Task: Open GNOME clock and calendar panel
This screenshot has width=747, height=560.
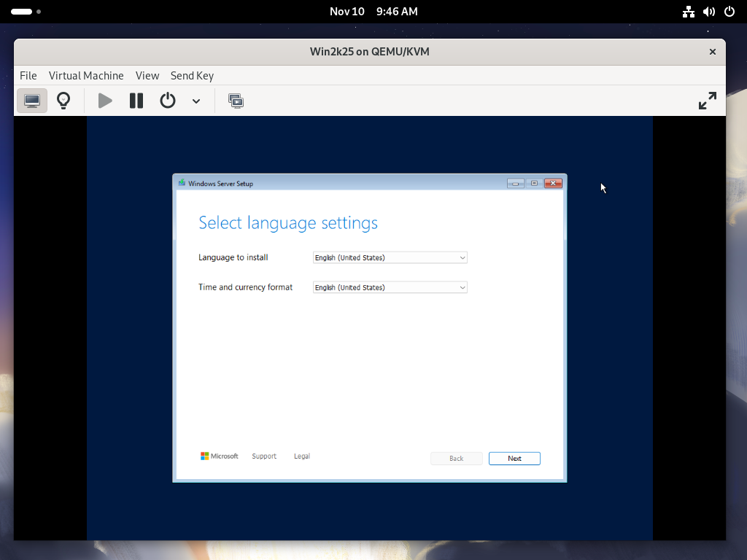Action: [x=373, y=12]
